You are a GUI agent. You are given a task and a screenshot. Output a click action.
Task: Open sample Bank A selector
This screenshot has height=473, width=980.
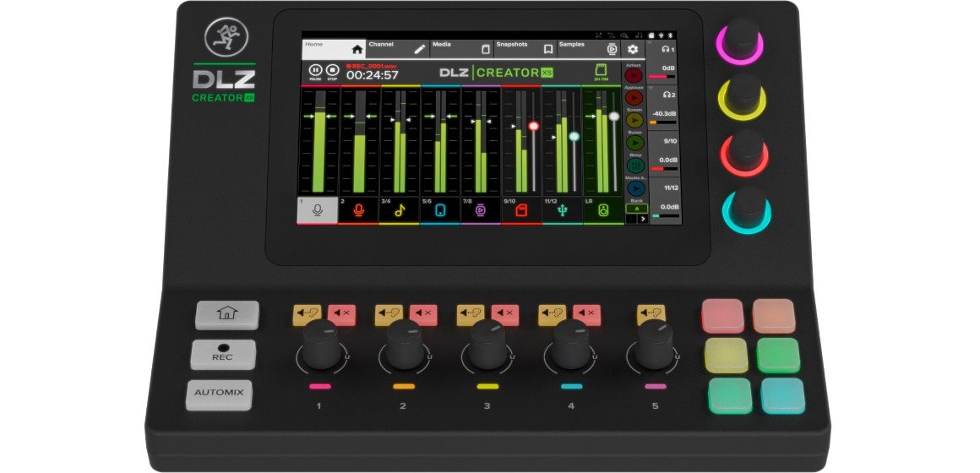(x=635, y=208)
